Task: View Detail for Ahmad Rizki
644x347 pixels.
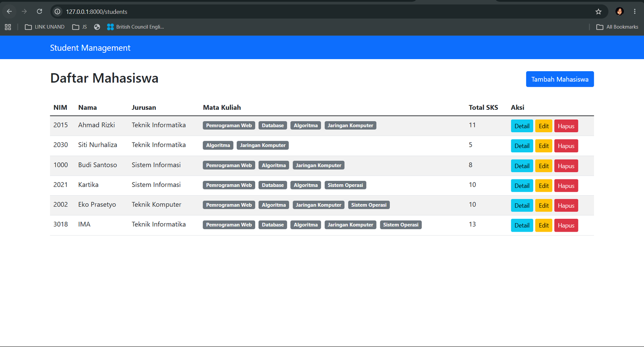Action: 522,126
